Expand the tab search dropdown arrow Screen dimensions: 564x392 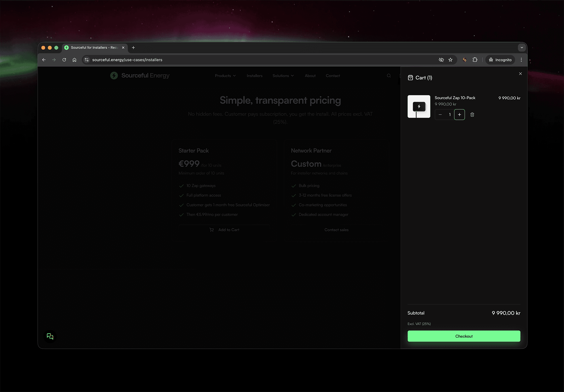click(522, 48)
